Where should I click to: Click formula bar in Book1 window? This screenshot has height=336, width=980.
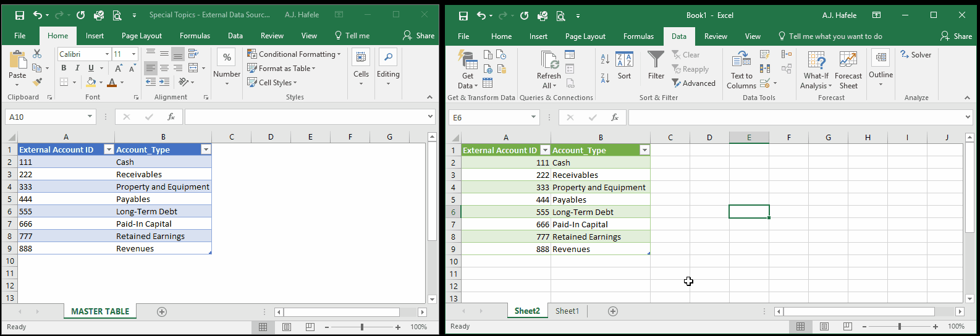tap(796, 117)
